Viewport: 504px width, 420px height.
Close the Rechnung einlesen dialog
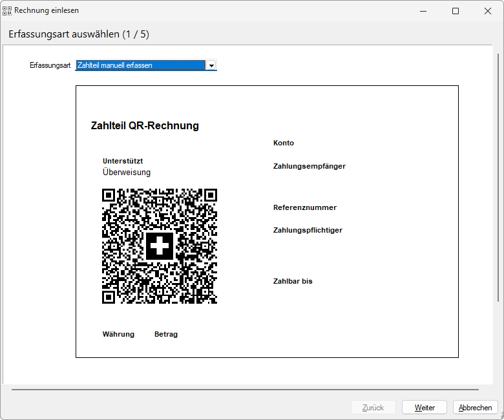coord(487,11)
